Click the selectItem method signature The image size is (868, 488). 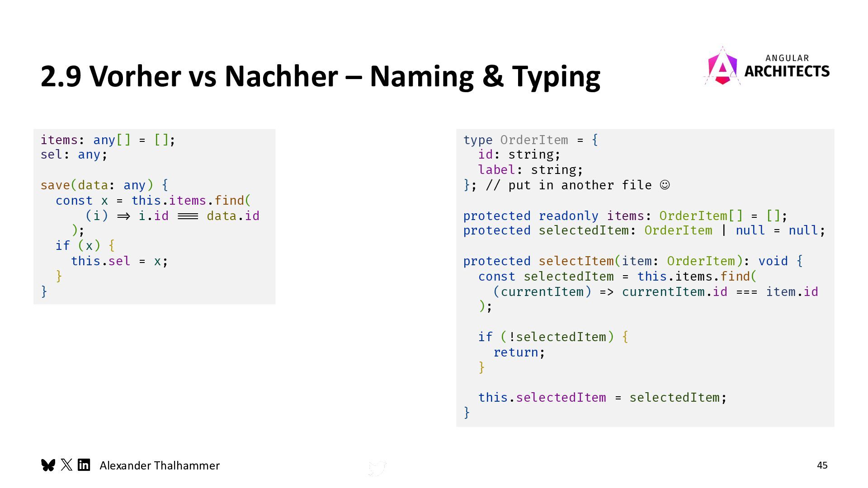point(632,261)
